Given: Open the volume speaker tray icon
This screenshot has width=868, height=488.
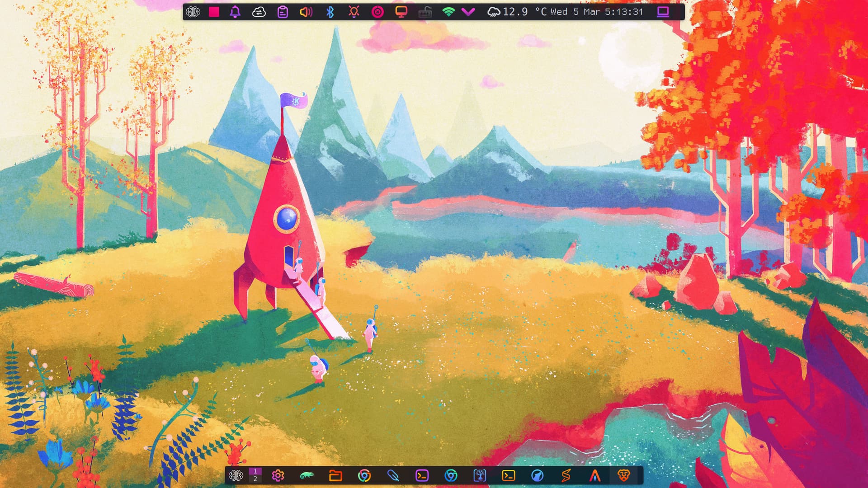Looking at the screenshot, I should [306, 12].
